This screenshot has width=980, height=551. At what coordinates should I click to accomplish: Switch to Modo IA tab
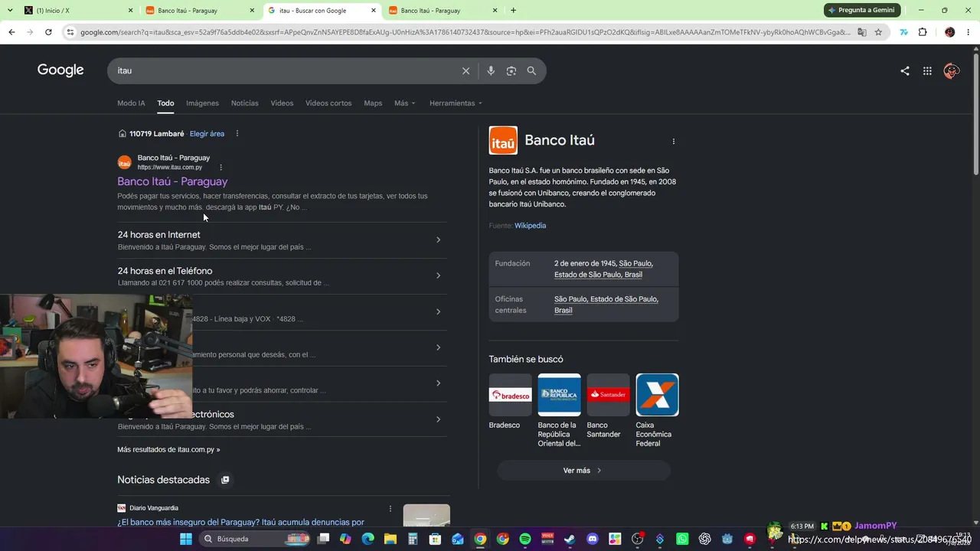click(131, 103)
